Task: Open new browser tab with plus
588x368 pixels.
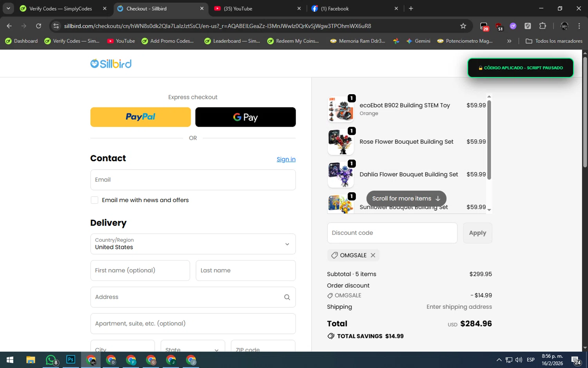Action: pyautogui.click(x=411, y=8)
